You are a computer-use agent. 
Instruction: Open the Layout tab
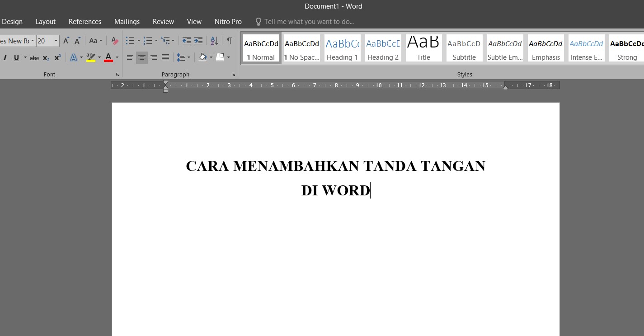pos(46,22)
